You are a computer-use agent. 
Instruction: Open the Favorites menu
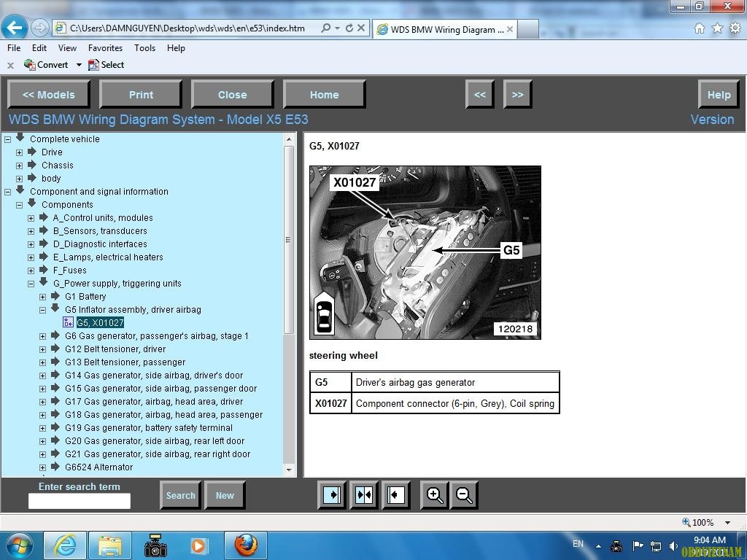(105, 48)
